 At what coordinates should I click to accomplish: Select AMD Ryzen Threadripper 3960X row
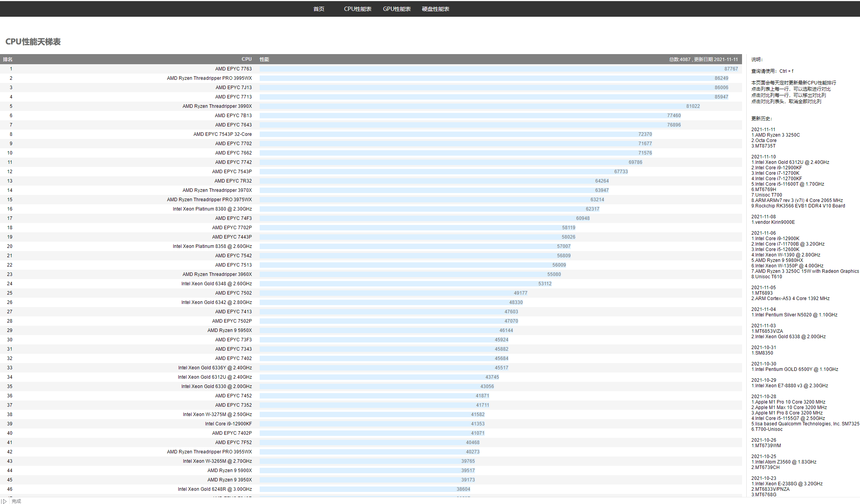tap(371, 274)
